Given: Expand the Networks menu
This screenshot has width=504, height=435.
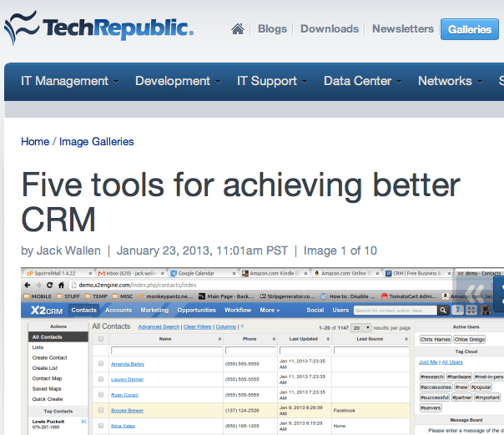Looking at the screenshot, I should click(x=450, y=81).
